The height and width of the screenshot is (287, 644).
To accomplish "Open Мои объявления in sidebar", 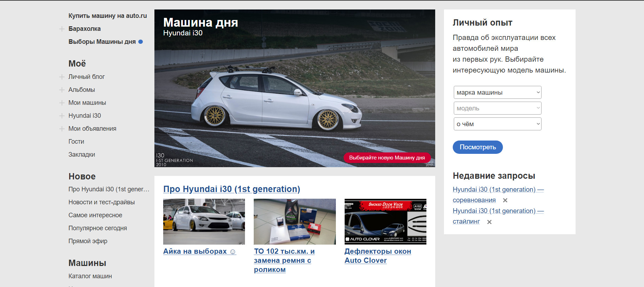I will pyautogui.click(x=92, y=129).
